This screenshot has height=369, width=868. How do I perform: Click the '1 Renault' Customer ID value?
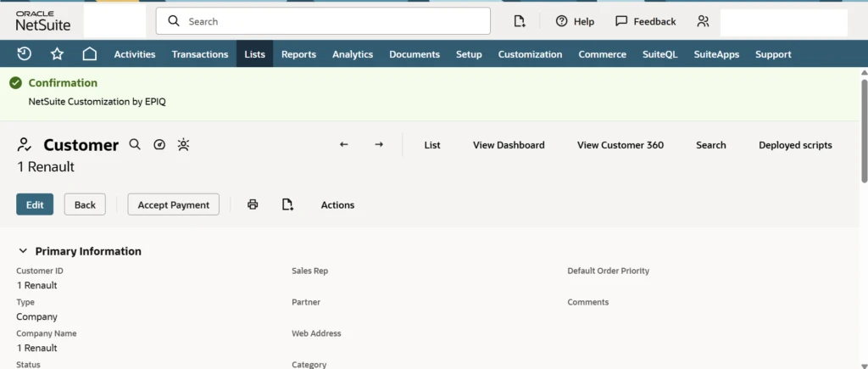37,285
